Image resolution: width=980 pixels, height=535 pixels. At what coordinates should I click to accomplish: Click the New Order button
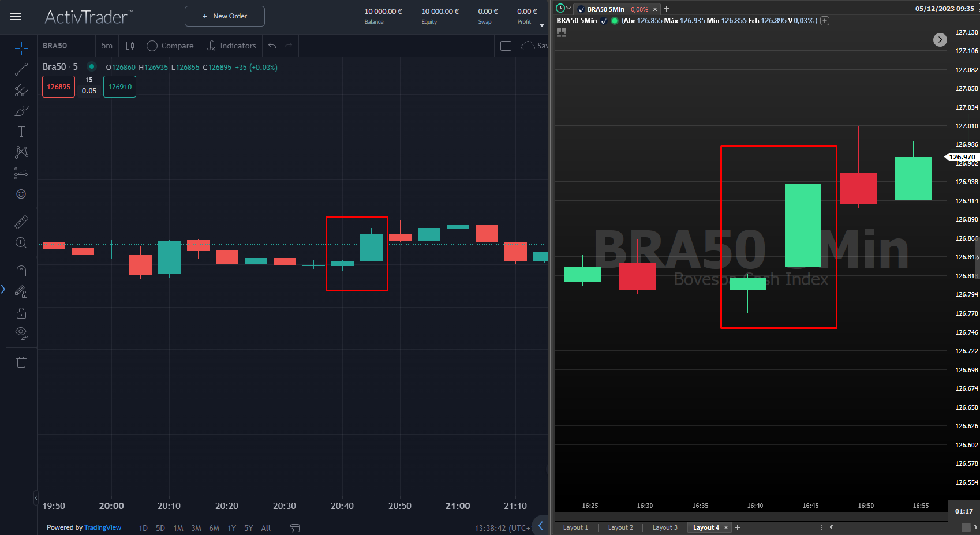pos(225,16)
